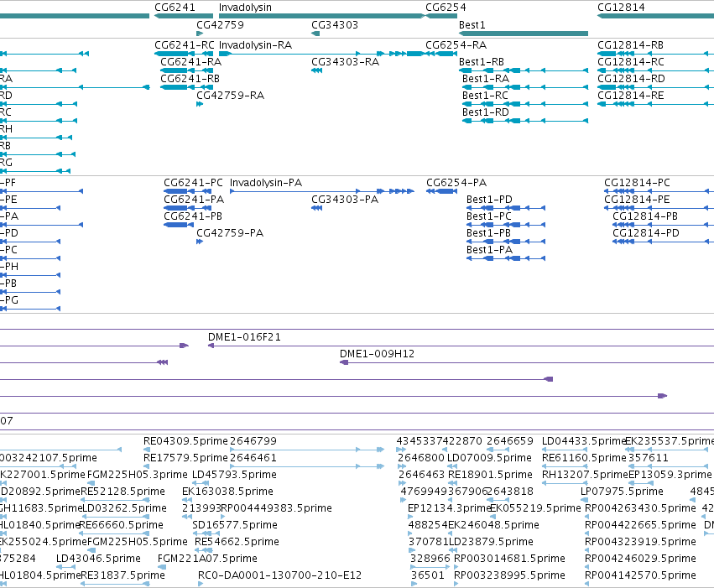Click the CG42759 gene glyph

(x=200, y=34)
